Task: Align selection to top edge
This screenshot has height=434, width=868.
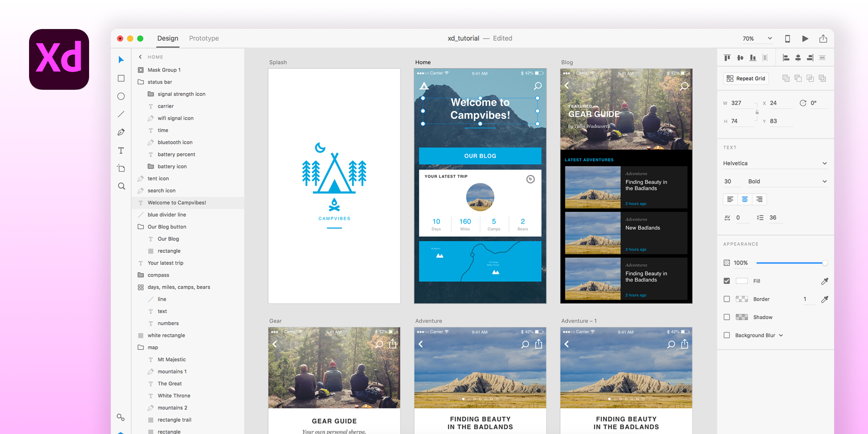Action: click(727, 58)
